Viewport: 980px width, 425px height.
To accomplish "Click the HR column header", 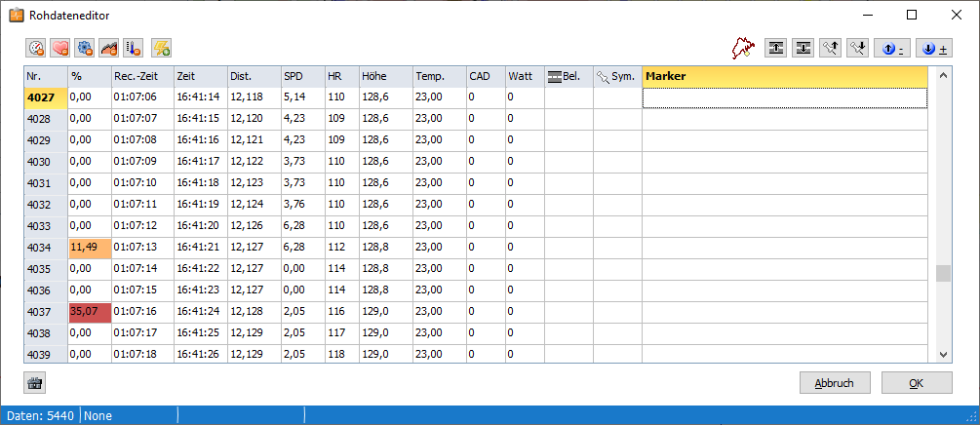I will pyautogui.click(x=341, y=76).
